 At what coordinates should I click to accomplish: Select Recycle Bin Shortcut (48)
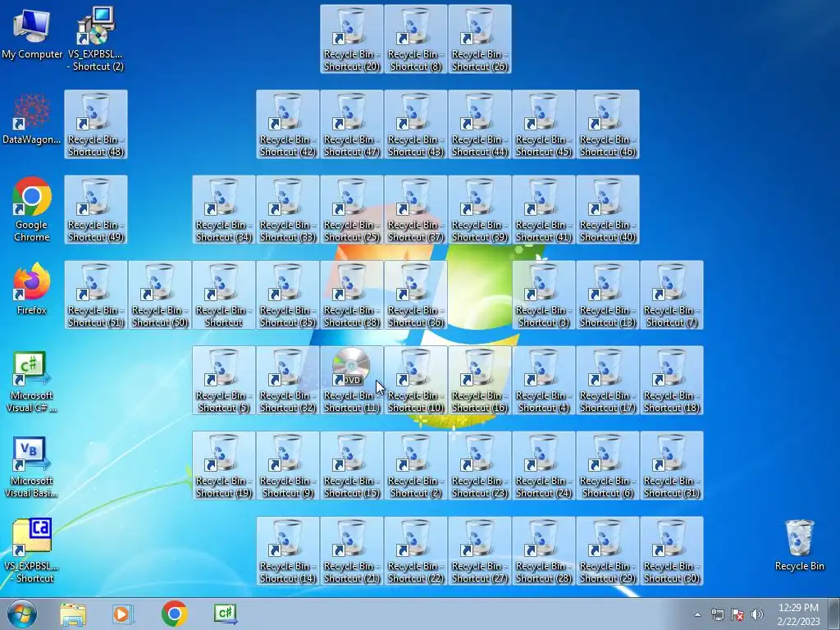[96, 125]
